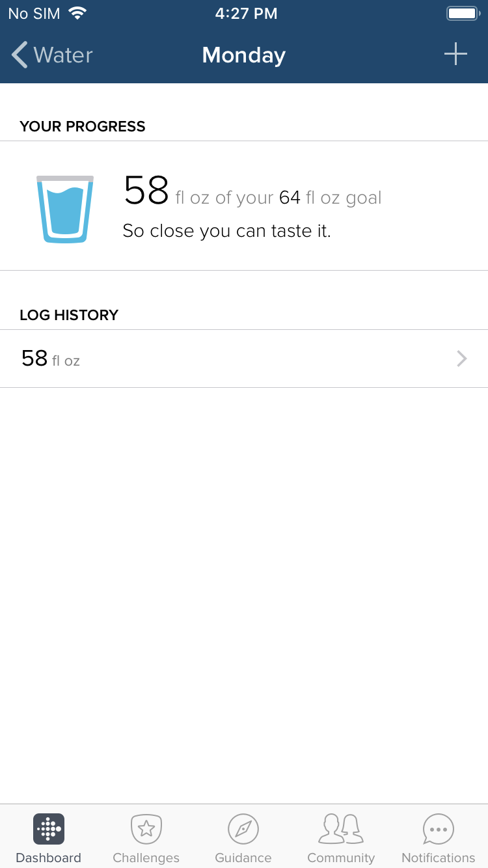Switch to the Community tab label
This screenshot has width=488, height=868.
click(x=341, y=858)
